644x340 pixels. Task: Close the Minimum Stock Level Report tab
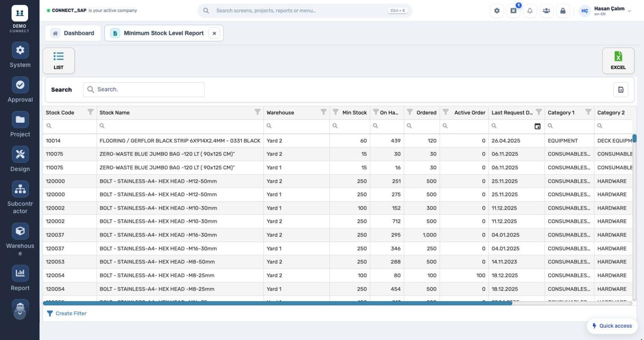(x=214, y=33)
